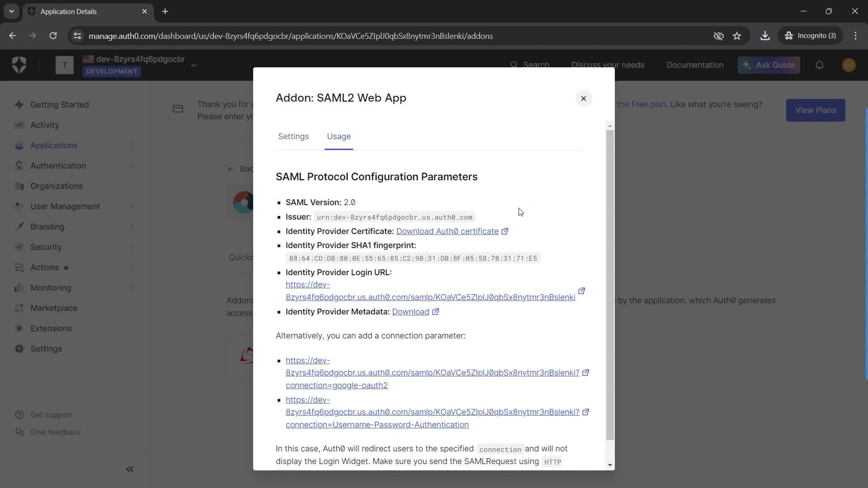868x488 pixels.
Task: Click the Applications layers icon
Action: point(19,145)
